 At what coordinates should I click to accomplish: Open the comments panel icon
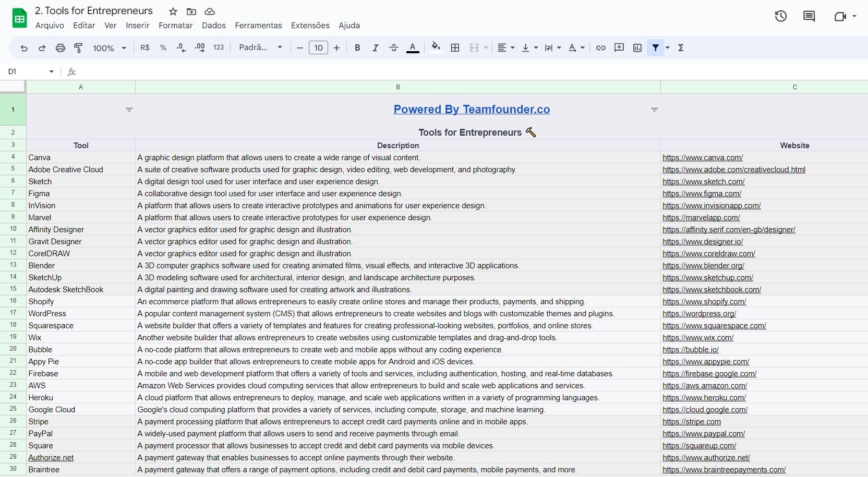click(x=809, y=16)
